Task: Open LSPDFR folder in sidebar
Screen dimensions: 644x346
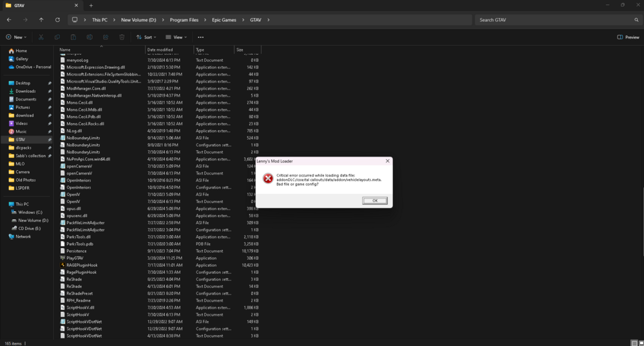Action: [x=19, y=187]
